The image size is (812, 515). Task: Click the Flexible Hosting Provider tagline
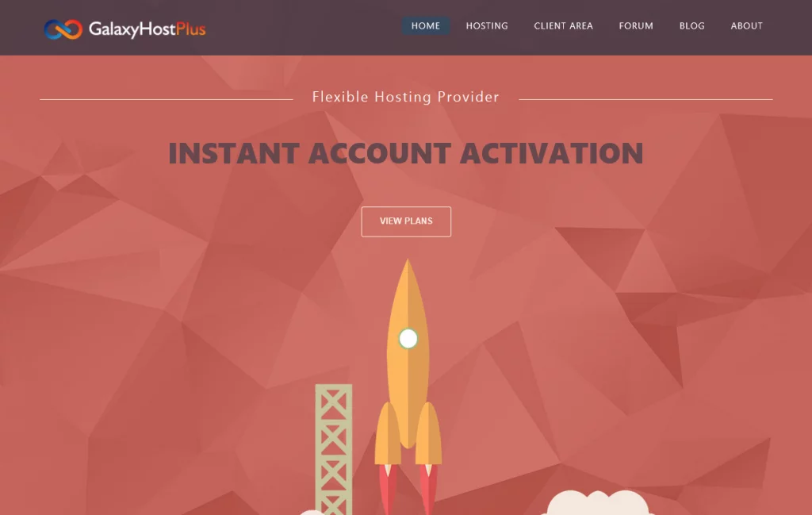pos(405,97)
